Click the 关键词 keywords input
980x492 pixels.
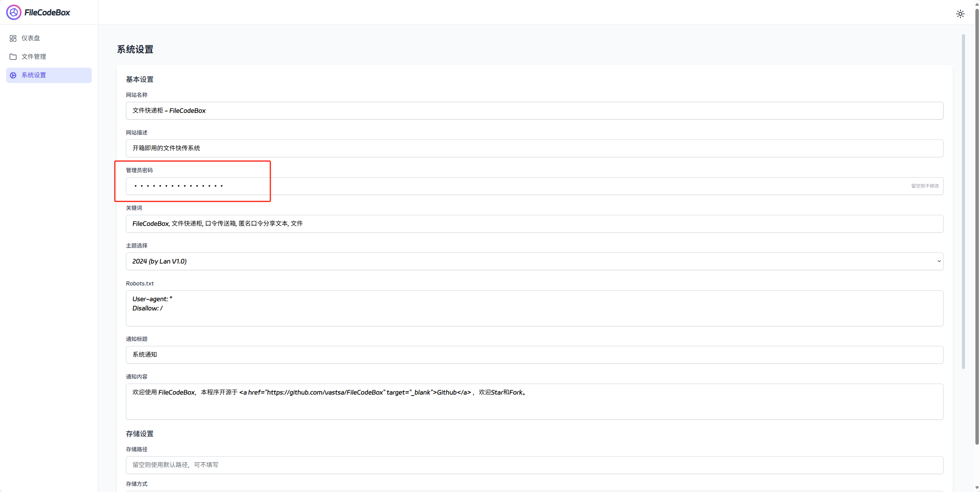click(x=534, y=224)
